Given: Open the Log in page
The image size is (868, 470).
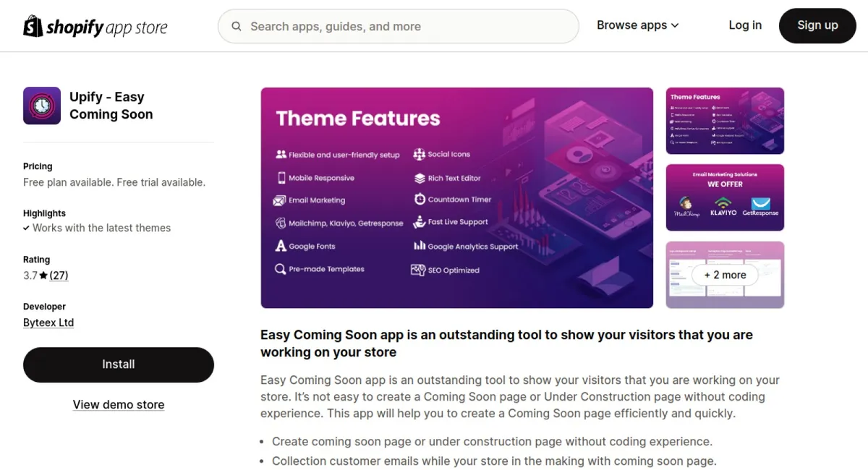Looking at the screenshot, I should pos(745,25).
